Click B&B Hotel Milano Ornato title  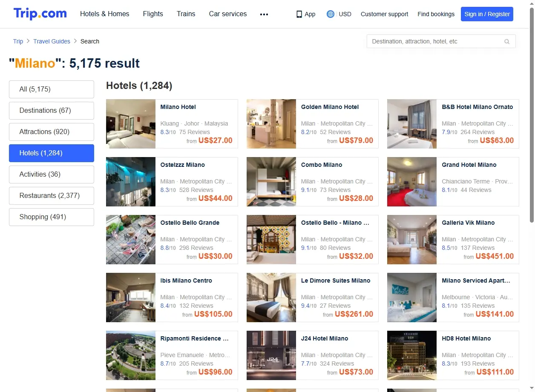point(477,107)
